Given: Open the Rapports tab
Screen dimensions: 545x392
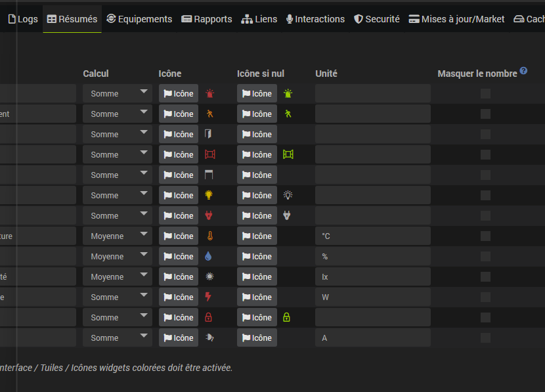Looking at the screenshot, I should tap(207, 19).
